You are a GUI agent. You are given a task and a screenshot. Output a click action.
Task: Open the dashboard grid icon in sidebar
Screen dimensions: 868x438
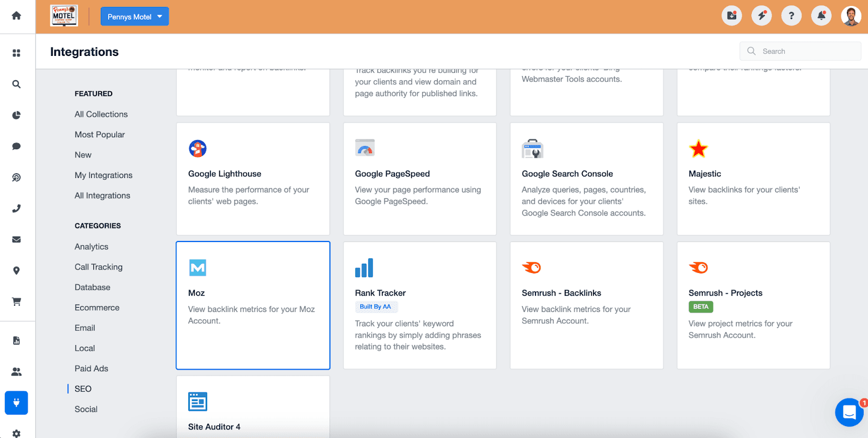tap(16, 53)
